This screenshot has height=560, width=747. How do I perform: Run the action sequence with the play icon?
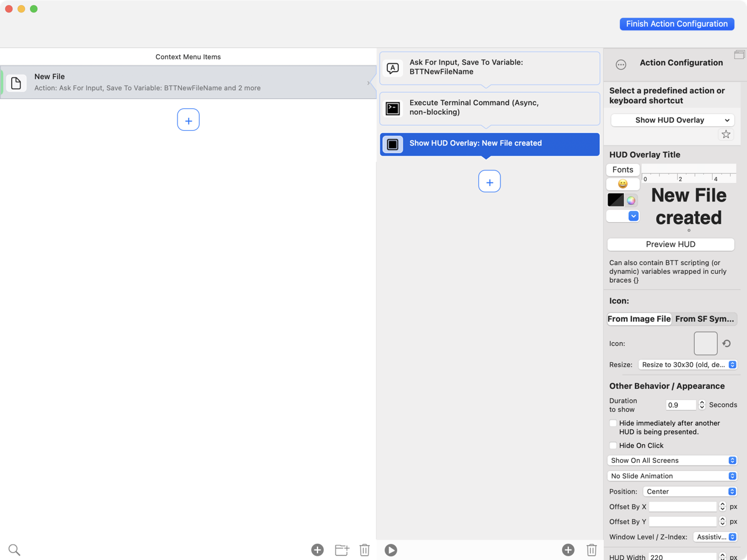coord(390,550)
